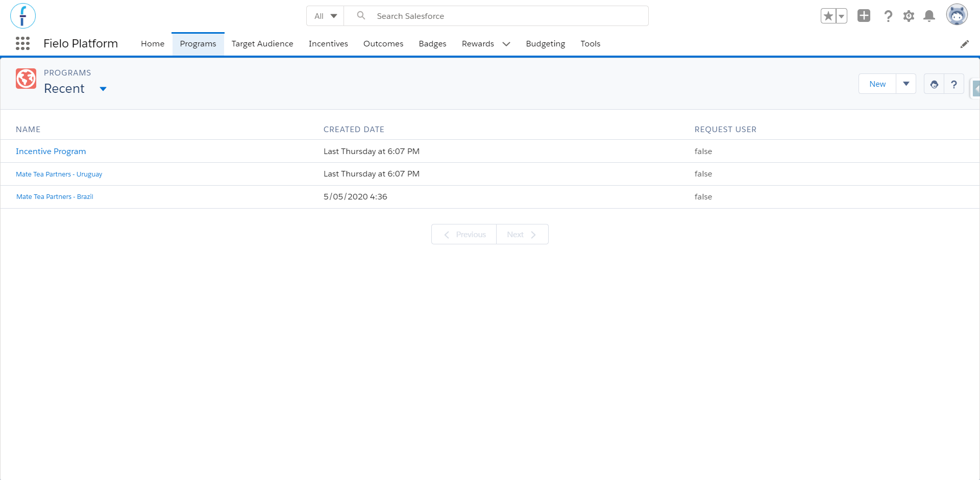
Task: Open the Favorites list dropdown arrow
Action: [x=842, y=16]
